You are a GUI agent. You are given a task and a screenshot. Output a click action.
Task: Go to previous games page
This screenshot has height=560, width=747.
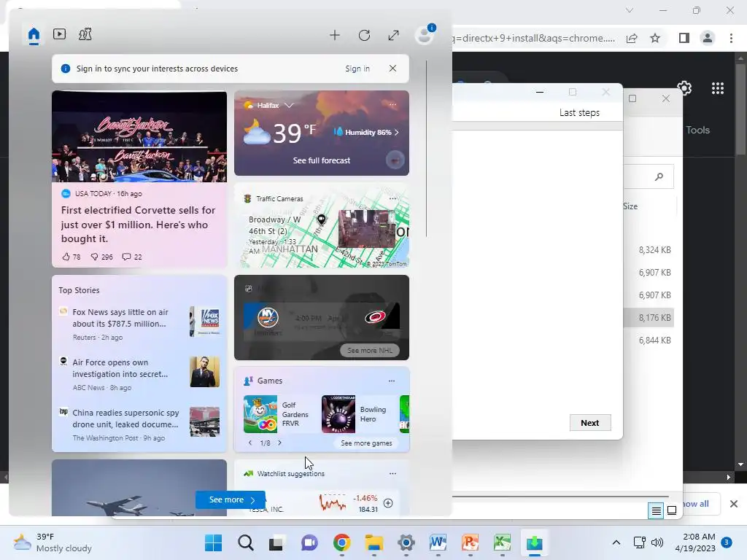[251, 443]
